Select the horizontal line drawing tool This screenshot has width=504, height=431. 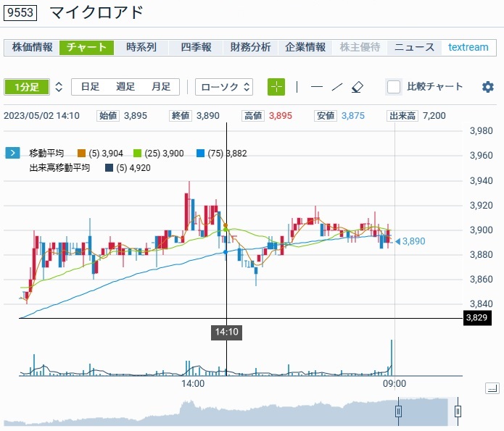point(316,87)
